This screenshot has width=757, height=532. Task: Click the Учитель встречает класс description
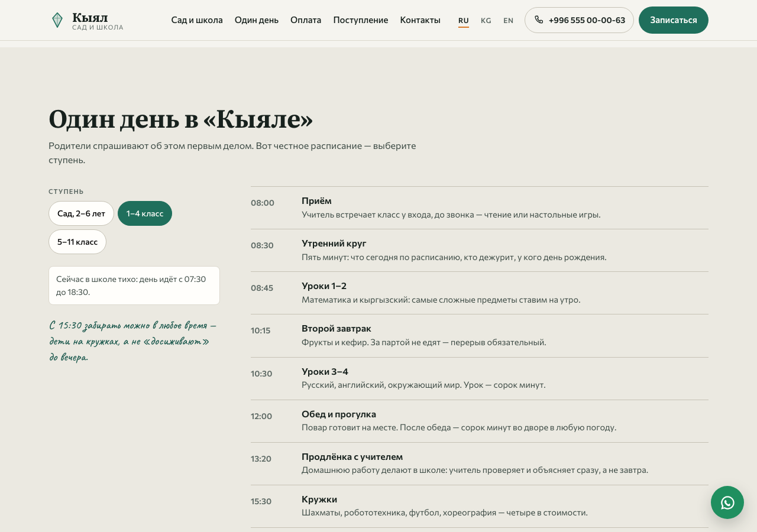point(451,215)
